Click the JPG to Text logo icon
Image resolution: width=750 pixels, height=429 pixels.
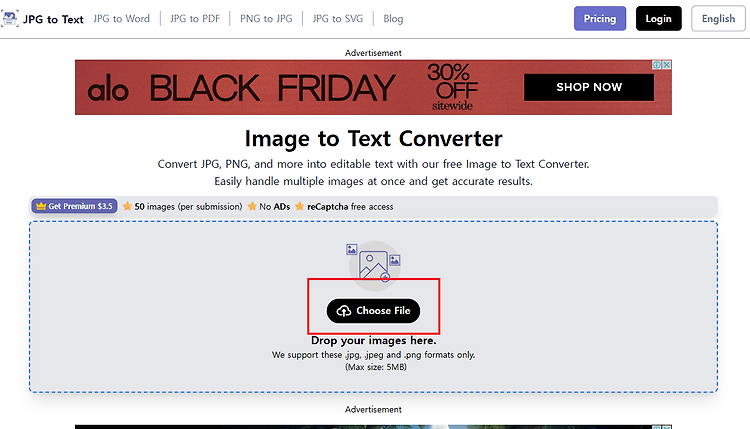(x=10, y=19)
